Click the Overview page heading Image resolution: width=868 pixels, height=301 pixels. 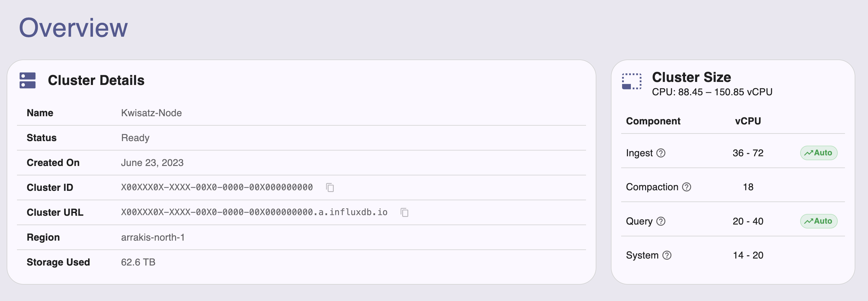74,29
